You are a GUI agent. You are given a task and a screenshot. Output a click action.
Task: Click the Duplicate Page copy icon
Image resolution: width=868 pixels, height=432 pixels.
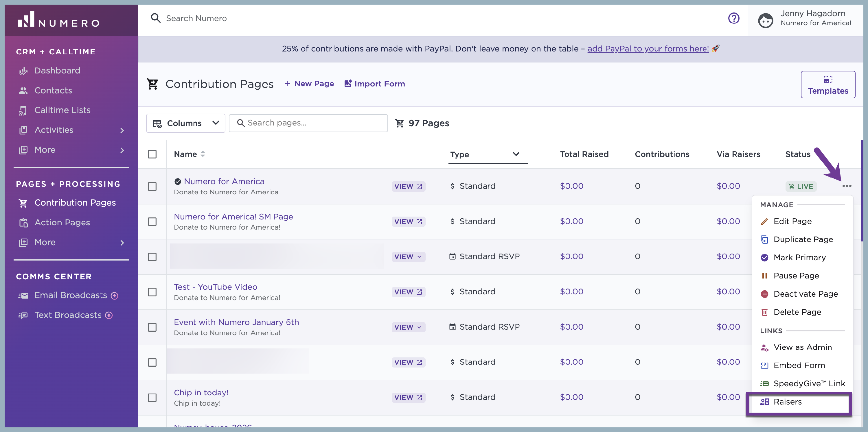pyautogui.click(x=764, y=239)
